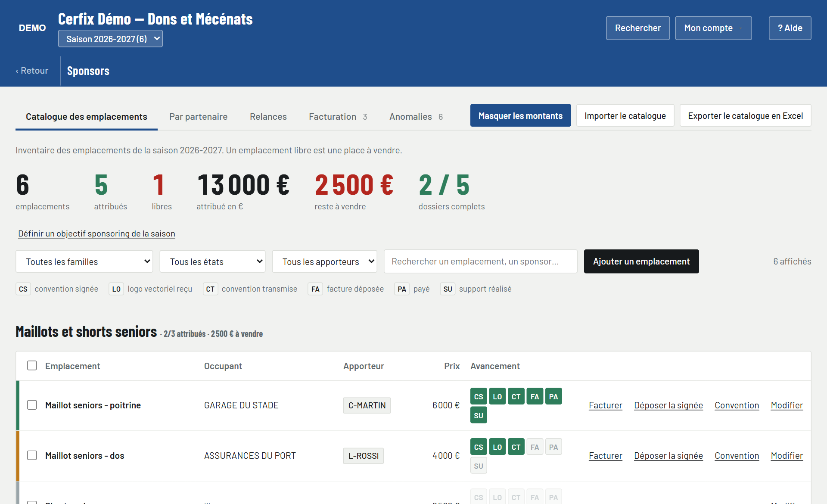Screen dimensions: 827x504
Task: Focus the Rechercher un emplacement search field
Action: click(x=481, y=261)
